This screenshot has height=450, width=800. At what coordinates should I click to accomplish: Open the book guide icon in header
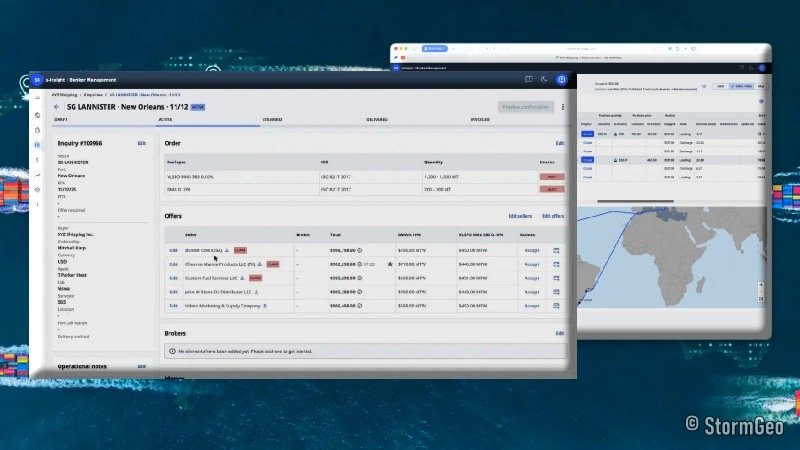pos(529,80)
